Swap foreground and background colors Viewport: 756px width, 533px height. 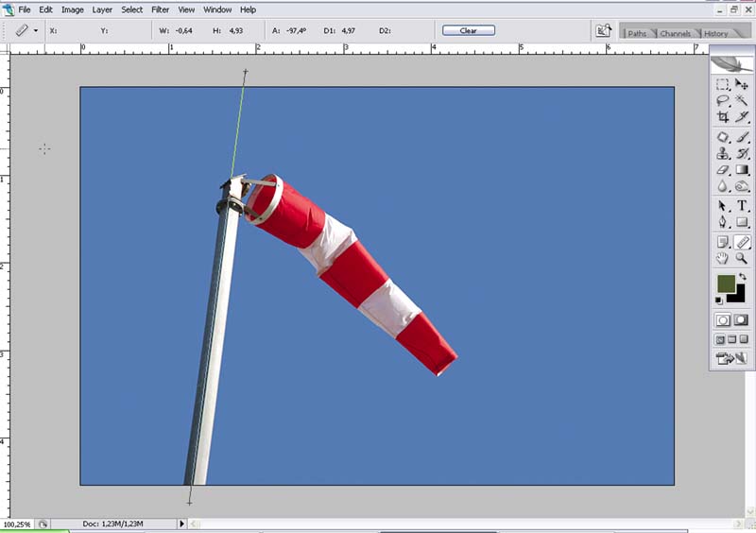(743, 276)
